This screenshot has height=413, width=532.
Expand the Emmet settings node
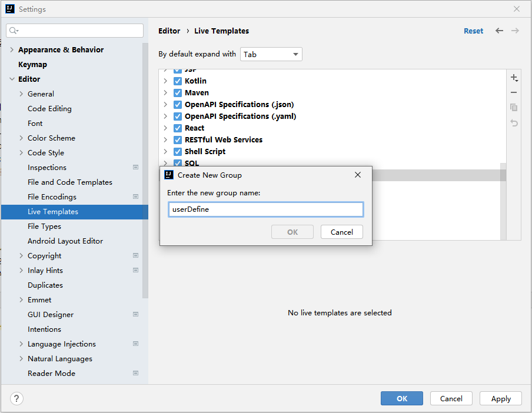tap(21, 299)
